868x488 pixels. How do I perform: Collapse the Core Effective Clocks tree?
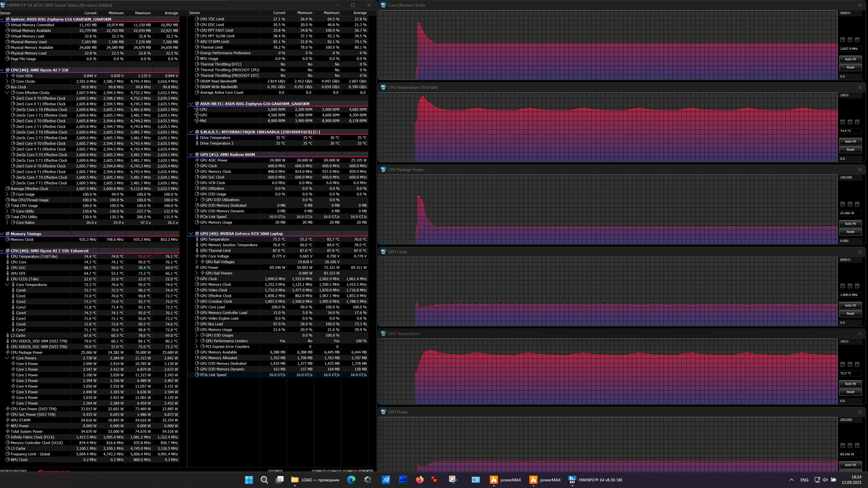pyautogui.click(x=7, y=93)
